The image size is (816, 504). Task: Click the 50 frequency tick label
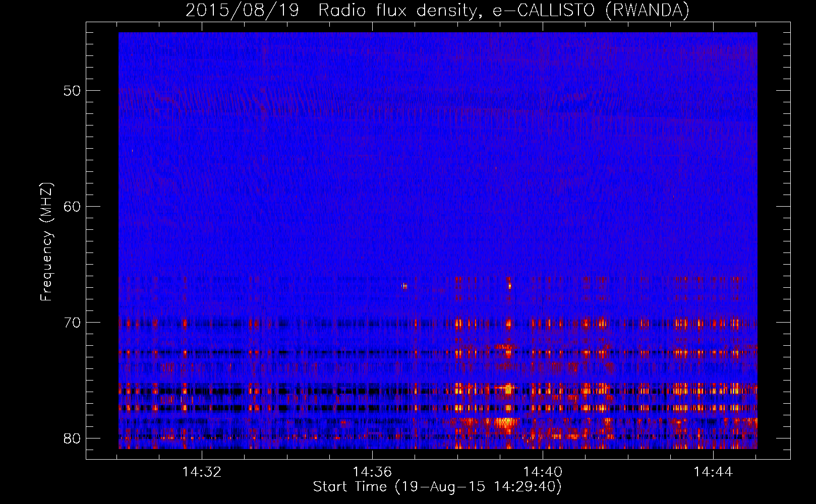pos(72,91)
